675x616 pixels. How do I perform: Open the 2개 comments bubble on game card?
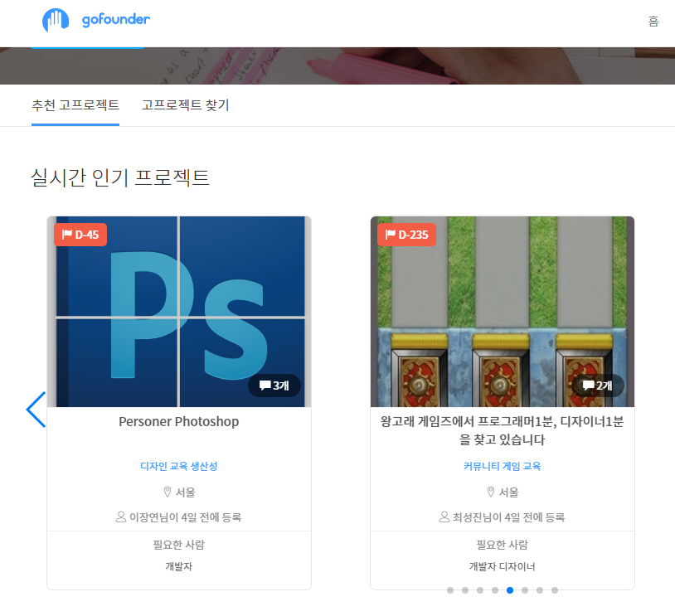point(598,386)
